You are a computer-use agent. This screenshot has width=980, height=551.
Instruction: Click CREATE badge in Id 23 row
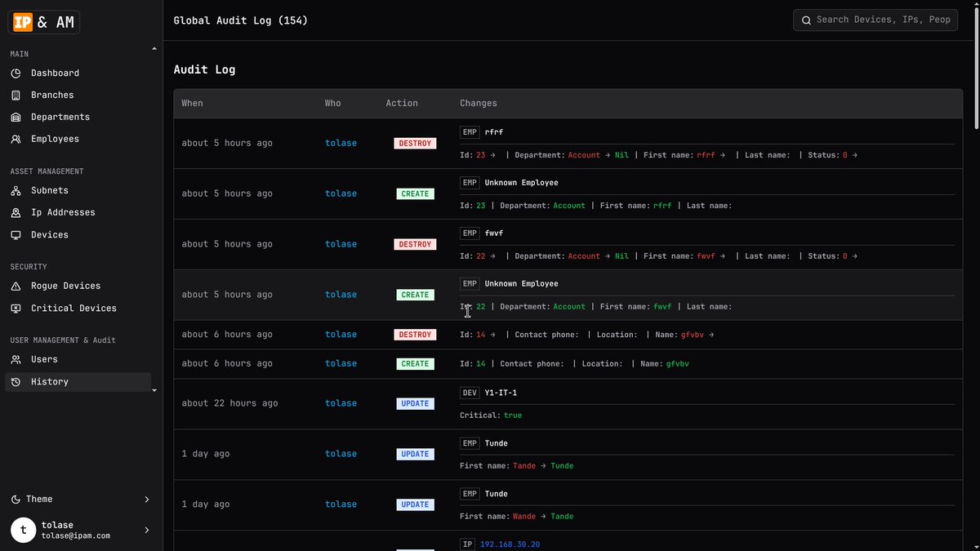pos(415,194)
